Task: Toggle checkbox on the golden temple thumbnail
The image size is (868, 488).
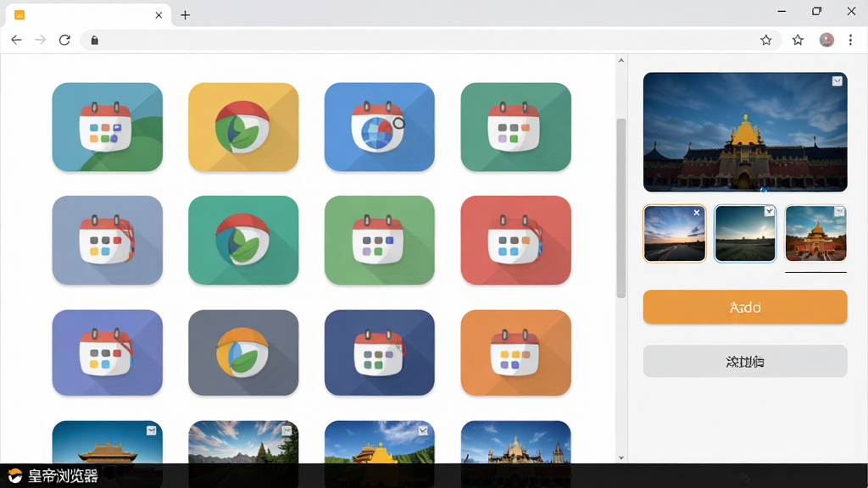Action: (x=840, y=211)
